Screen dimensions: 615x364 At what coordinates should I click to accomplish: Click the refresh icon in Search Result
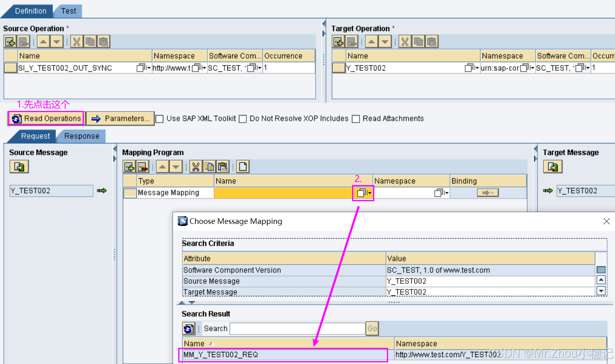[189, 328]
